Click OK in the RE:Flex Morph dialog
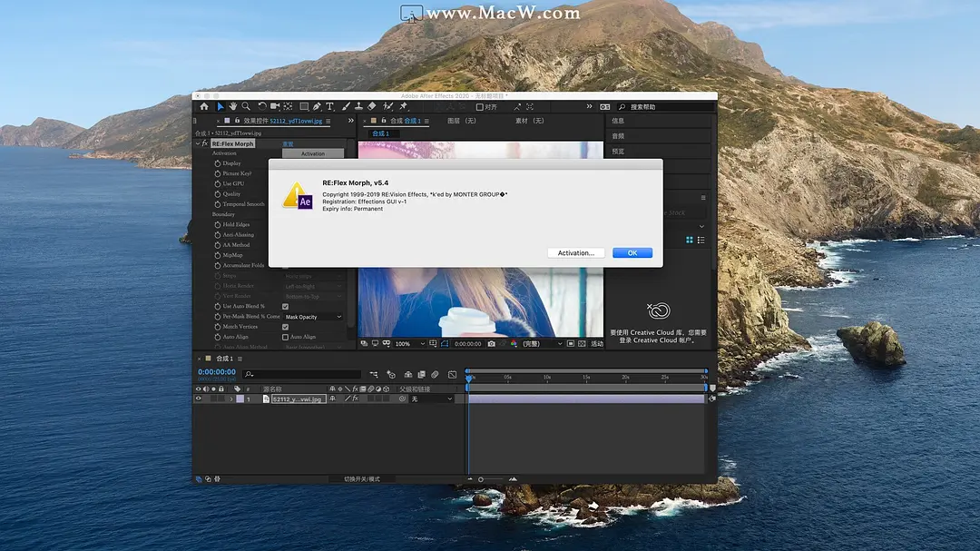Image resolution: width=980 pixels, height=551 pixels. click(632, 252)
